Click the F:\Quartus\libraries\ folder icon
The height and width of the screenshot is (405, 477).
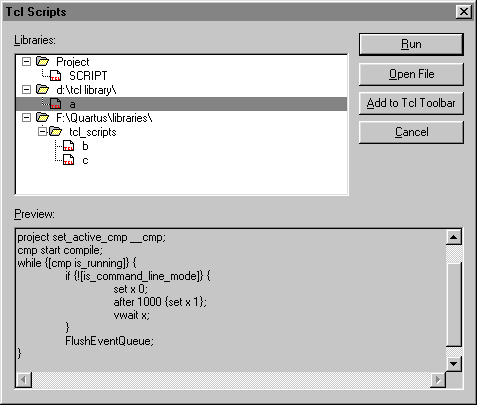click(x=42, y=117)
